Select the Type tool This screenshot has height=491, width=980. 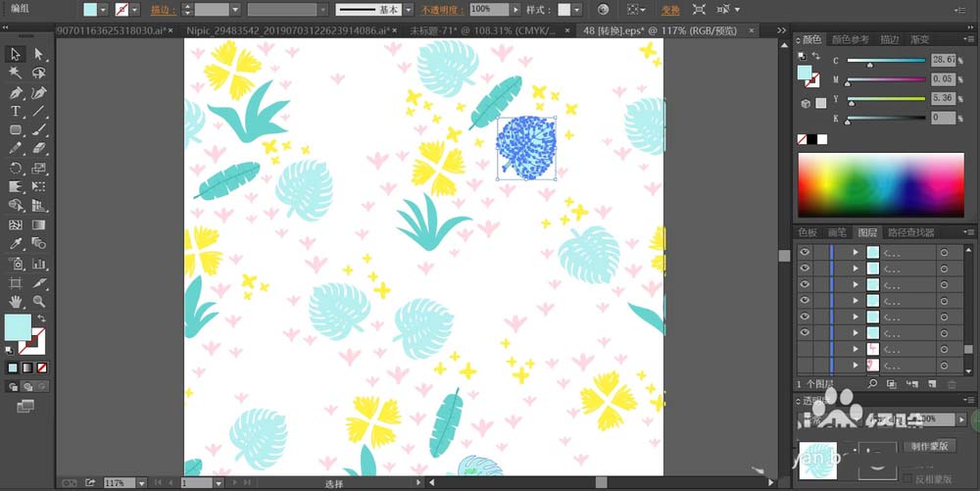click(x=15, y=112)
